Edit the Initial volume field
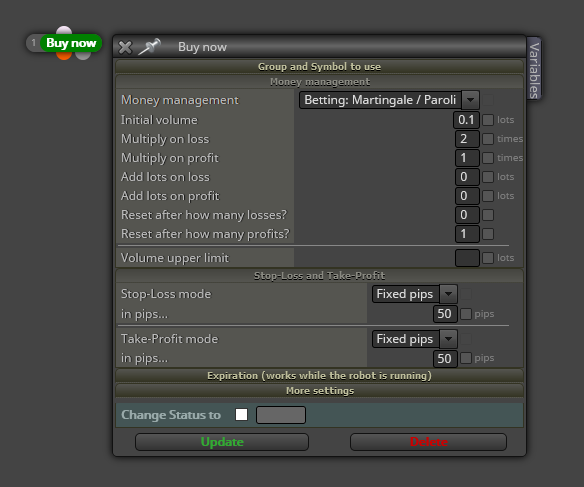 [x=466, y=120]
